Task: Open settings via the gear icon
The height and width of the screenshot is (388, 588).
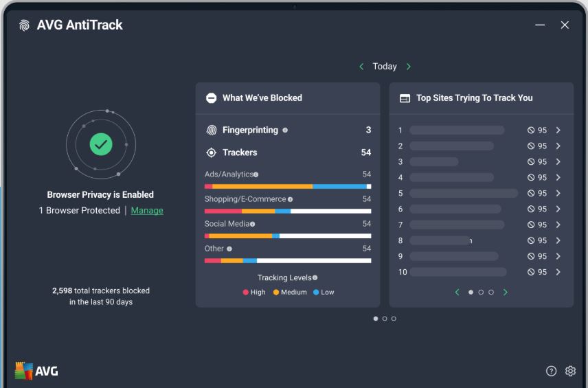Action: pyautogui.click(x=570, y=371)
